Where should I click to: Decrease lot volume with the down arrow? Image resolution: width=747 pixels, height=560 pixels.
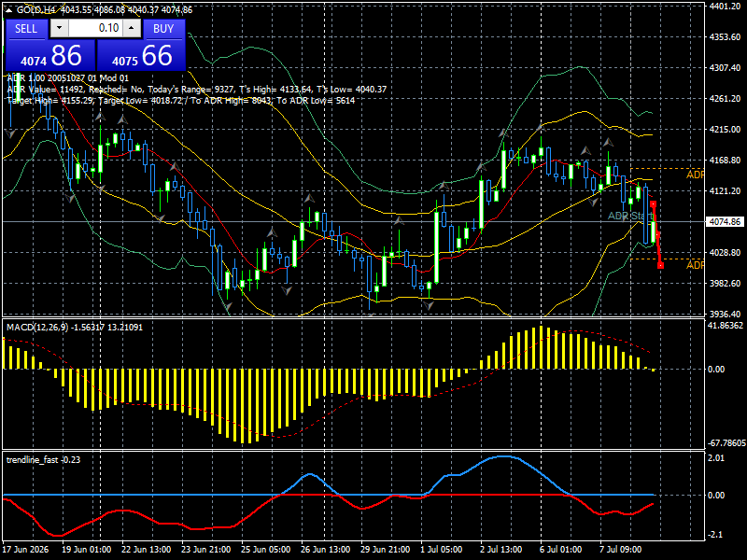(59, 28)
